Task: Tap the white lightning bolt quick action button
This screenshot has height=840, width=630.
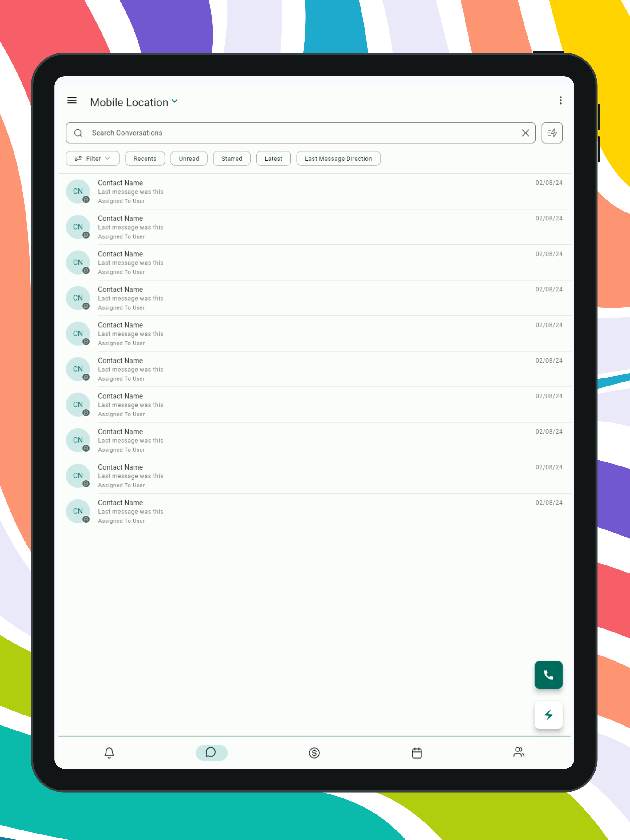Action: tap(548, 715)
